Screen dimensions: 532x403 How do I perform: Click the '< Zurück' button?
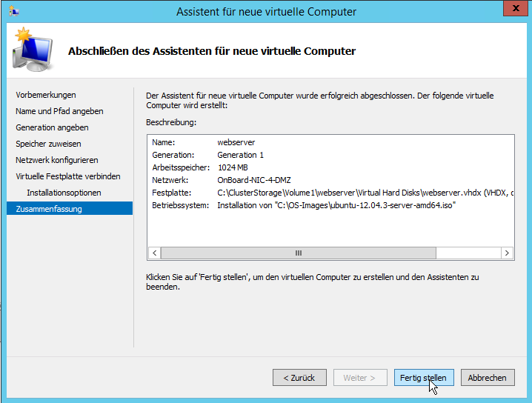tap(299, 378)
